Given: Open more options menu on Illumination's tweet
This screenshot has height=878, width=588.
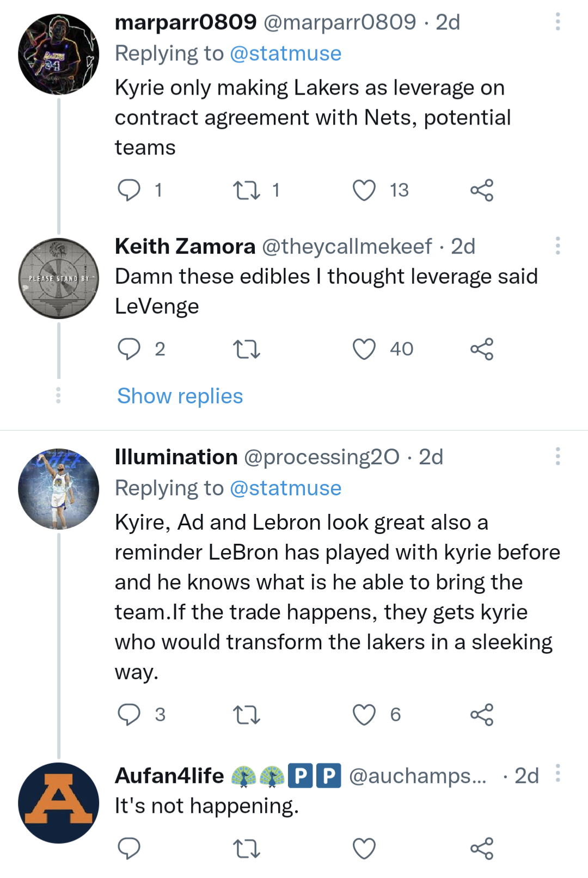Looking at the screenshot, I should click(x=558, y=457).
